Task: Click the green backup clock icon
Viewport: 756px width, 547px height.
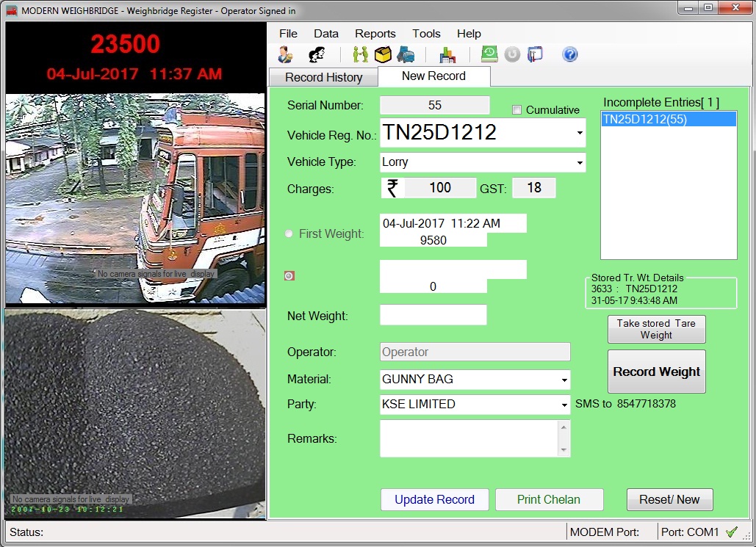Action: click(489, 54)
